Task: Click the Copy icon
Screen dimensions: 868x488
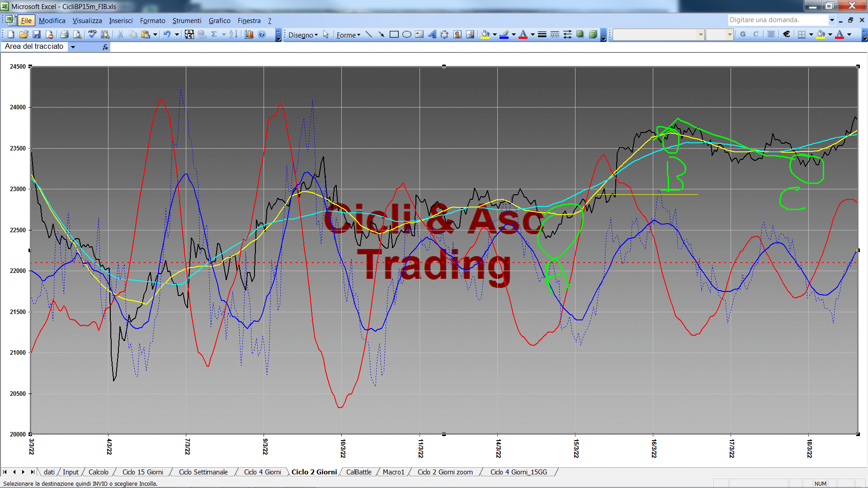Action: (x=133, y=34)
